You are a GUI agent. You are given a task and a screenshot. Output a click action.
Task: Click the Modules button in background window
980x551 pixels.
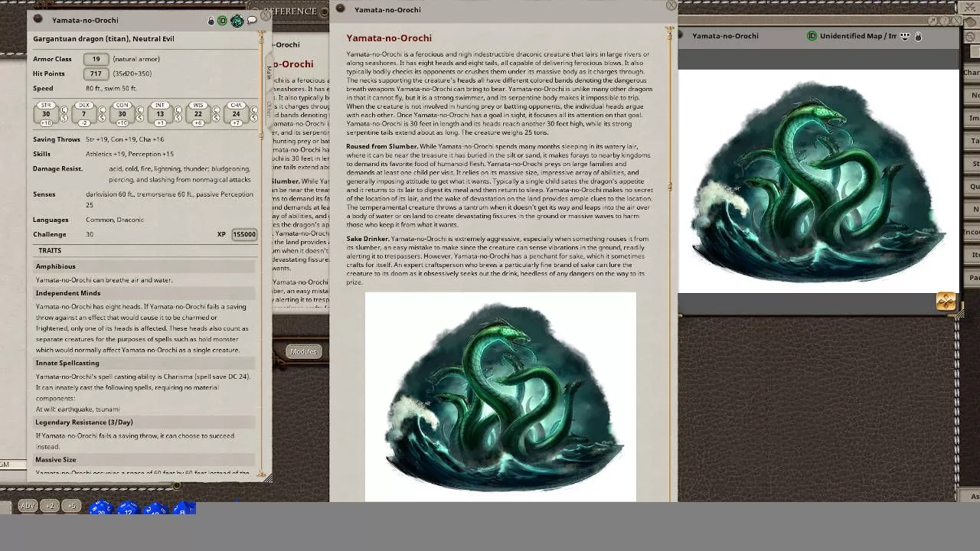tap(303, 351)
